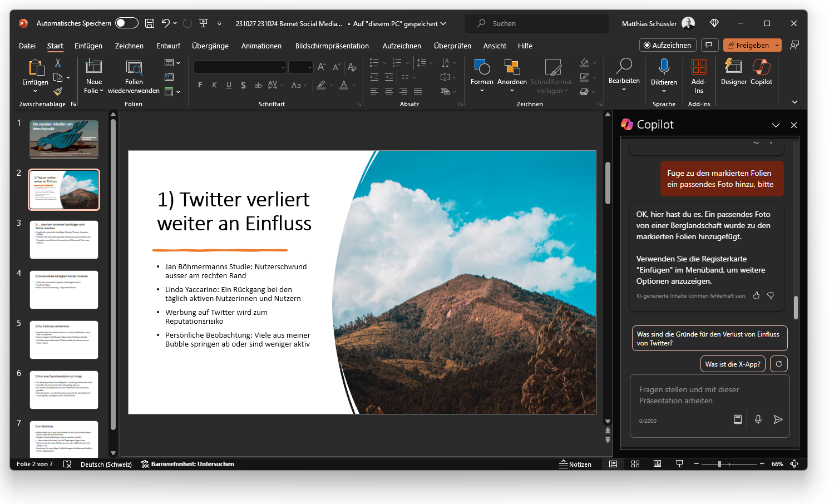This screenshot has width=839, height=504.
Task: Clear all formatting icon
Action: [352, 67]
